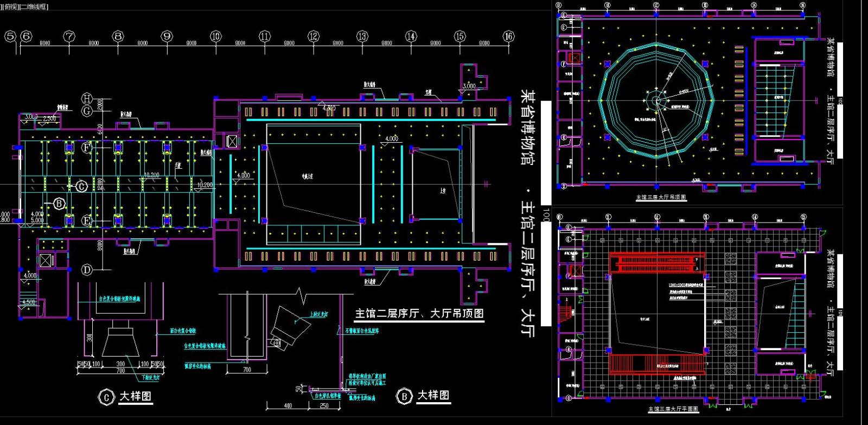Image resolution: width=868 pixels, height=425 pixels.
Task: Select grid axis bubble 5
Action: click(10, 36)
